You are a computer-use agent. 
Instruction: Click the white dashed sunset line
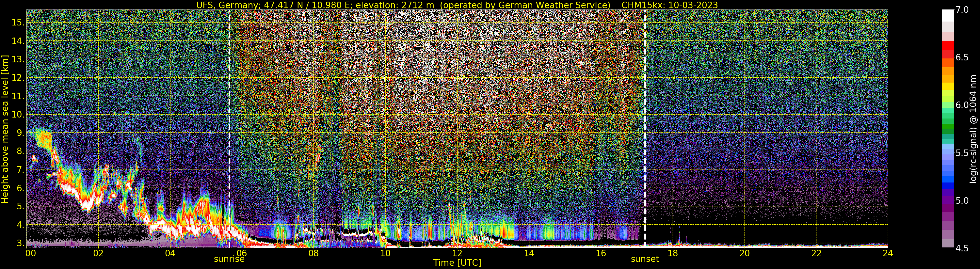tap(645, 129)
